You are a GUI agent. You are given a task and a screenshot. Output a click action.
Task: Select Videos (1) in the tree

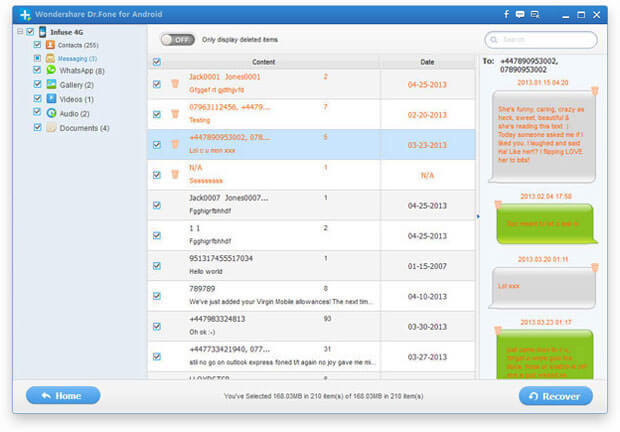77,99
